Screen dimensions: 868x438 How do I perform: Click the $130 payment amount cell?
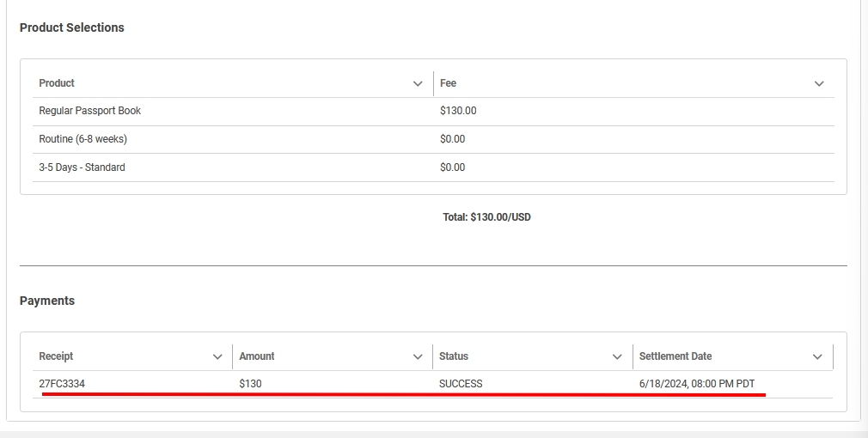point(250,384)
